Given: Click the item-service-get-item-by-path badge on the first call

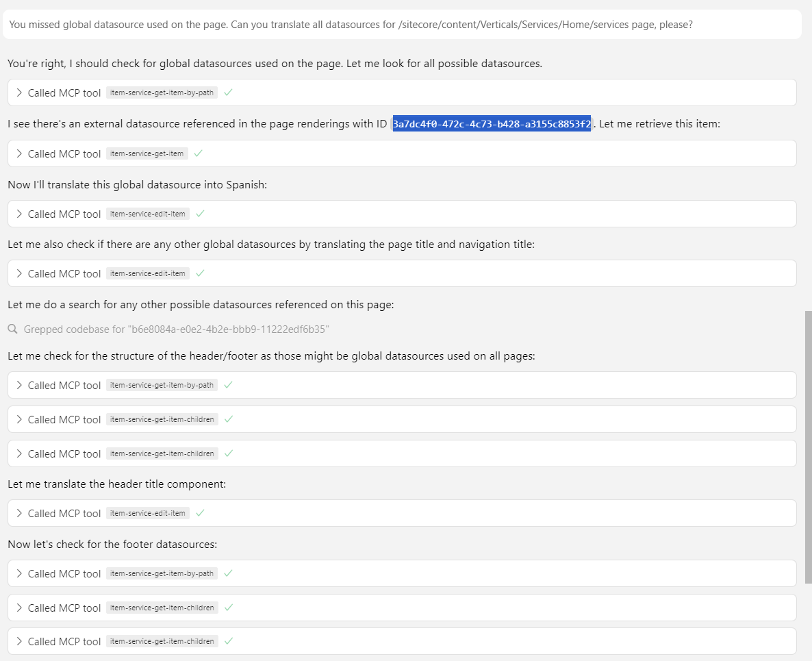Looking at the screenshot, I should [x=162, y=92].
